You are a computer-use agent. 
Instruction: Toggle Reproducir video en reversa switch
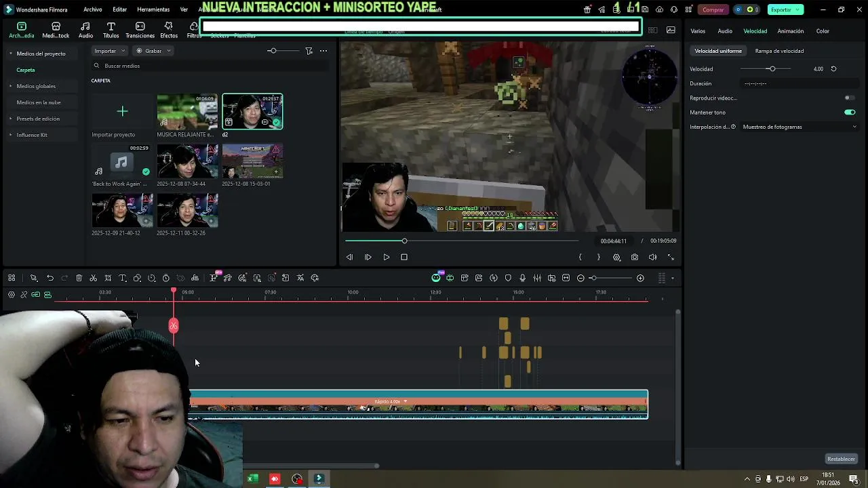click(850, 98)
